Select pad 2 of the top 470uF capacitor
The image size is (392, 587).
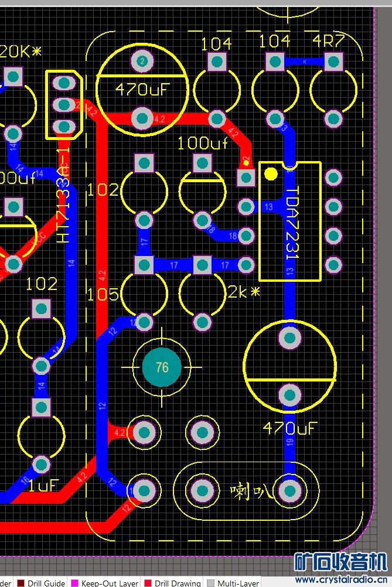coord(142,62)
